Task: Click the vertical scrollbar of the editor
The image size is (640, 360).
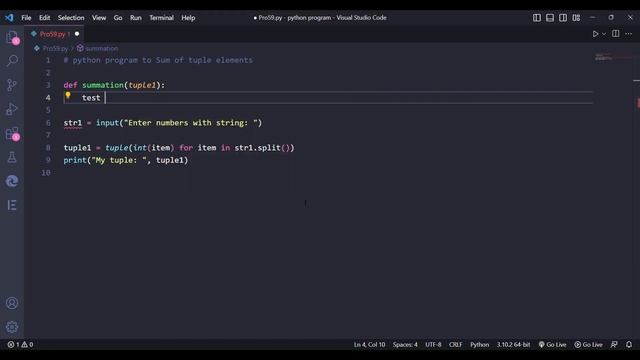Action: pos(637,196)
